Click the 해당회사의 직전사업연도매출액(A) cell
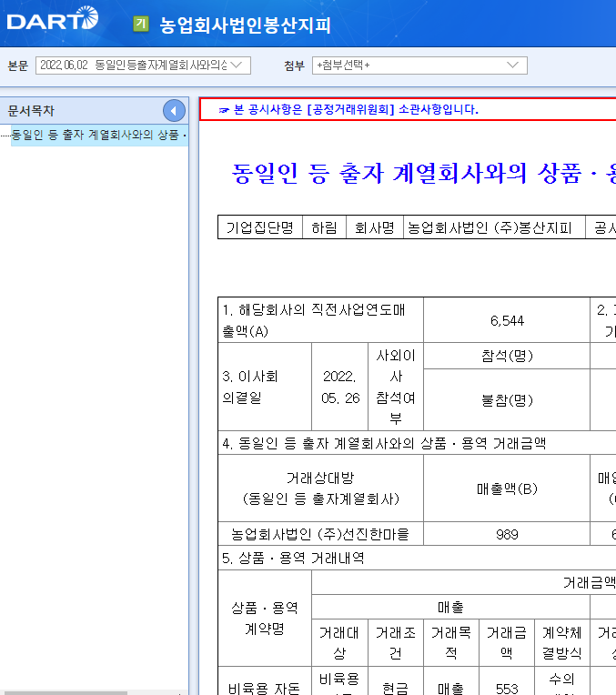Viewport: 616px width, 695px height. [x=320, y=320]
